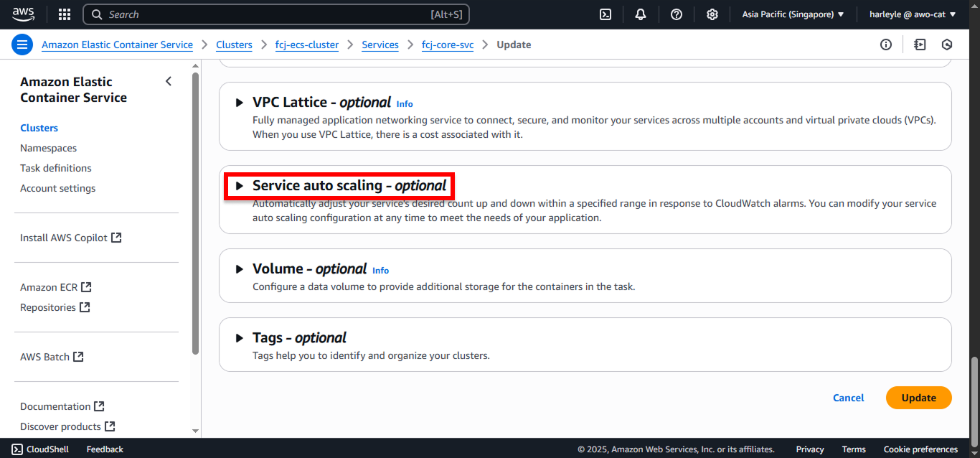Click the hexagon icon at the right end of the breadcrumb bar
This screenshot has width=980, height=458.
click(947, 45)
